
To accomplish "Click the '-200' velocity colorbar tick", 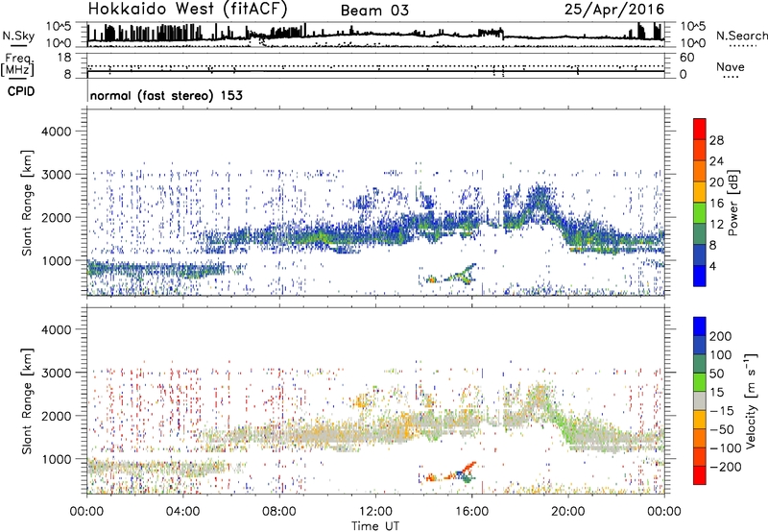I will point(726,467).
